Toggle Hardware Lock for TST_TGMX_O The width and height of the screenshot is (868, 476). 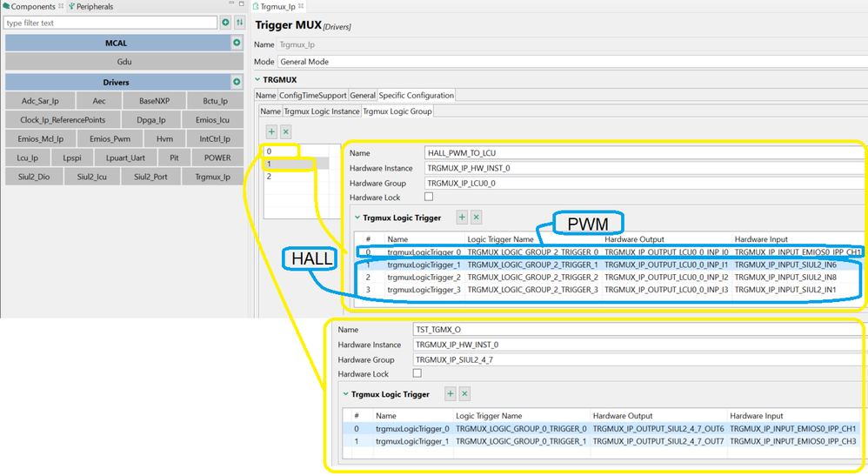pos(417,373)
